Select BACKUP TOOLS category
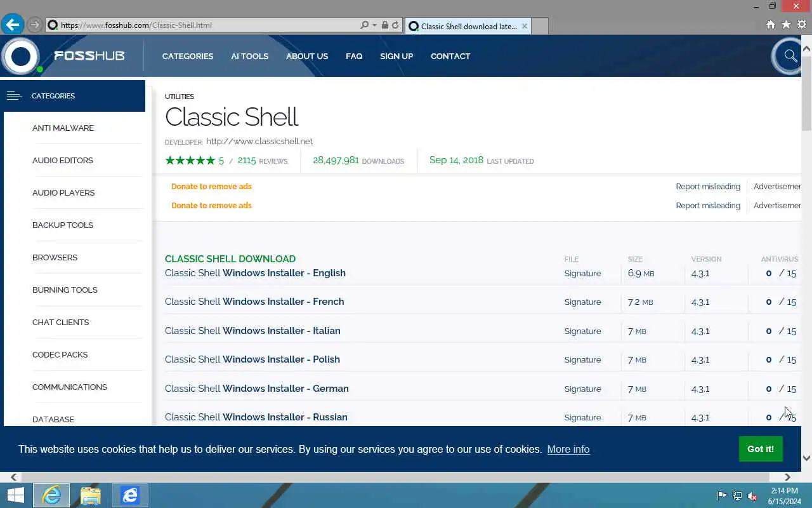 [63, 225]
